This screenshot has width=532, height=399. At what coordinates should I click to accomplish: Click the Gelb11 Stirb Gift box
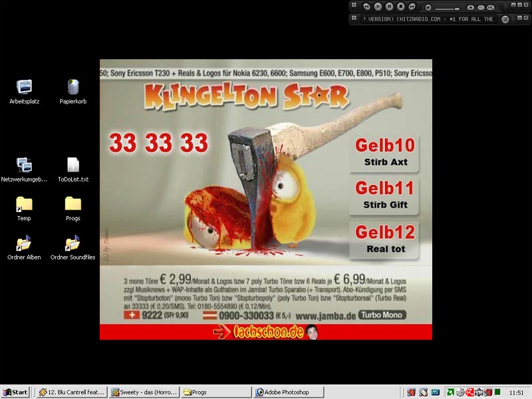384,196
